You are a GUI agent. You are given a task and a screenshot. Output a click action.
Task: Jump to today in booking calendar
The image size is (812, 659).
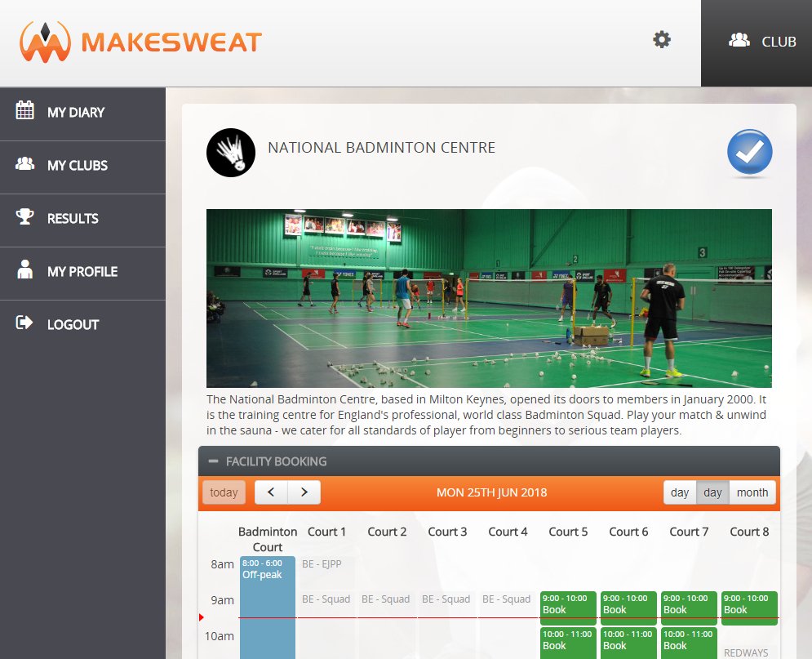(x=224, y=492)
